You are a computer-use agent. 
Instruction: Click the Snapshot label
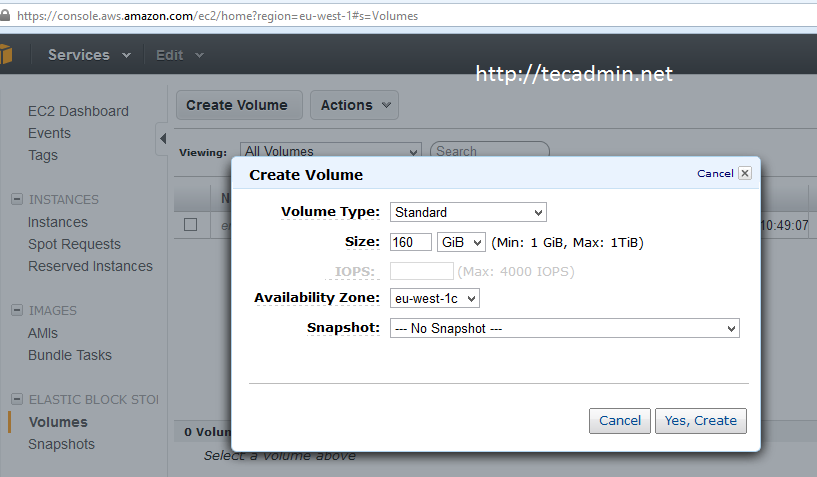click(x=343, y=328)
